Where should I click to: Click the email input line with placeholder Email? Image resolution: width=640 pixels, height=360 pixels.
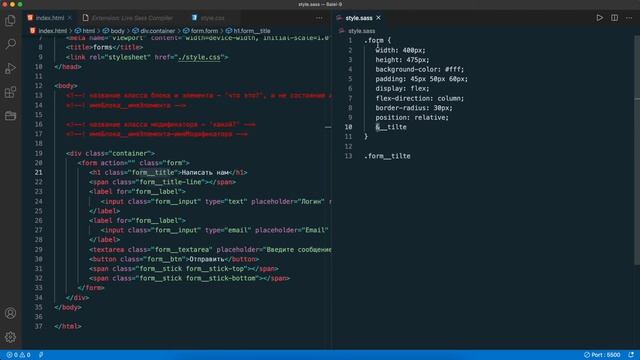click(215, 230)
